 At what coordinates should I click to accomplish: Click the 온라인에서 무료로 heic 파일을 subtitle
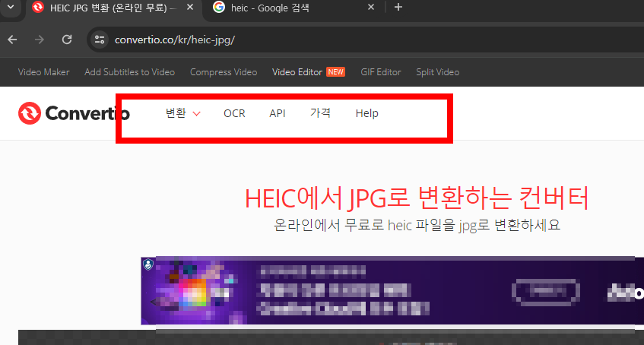coord(417,225)
